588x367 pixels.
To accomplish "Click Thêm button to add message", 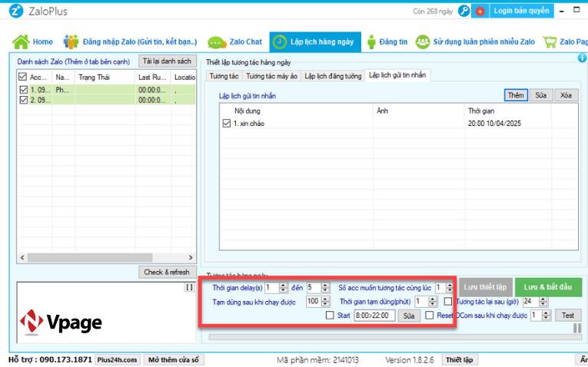I will [x=516, y=95].
